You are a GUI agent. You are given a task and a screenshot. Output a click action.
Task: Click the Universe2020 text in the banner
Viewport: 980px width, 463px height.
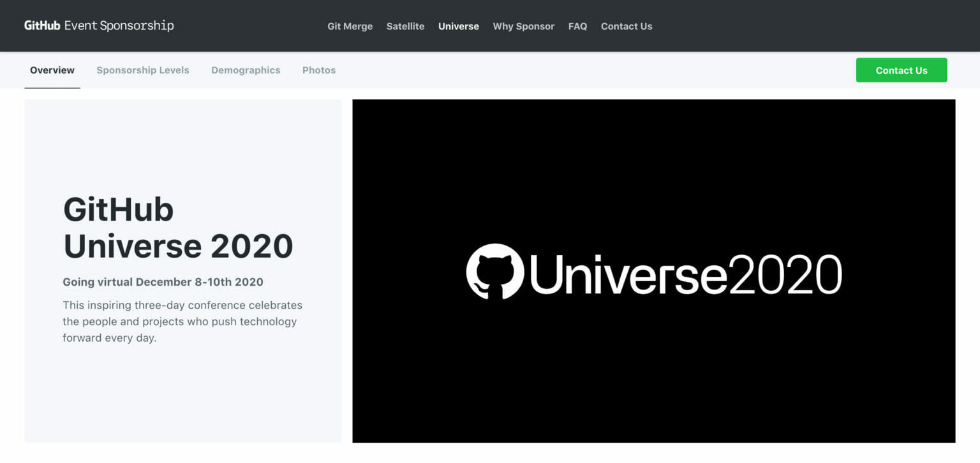(686, 273)
